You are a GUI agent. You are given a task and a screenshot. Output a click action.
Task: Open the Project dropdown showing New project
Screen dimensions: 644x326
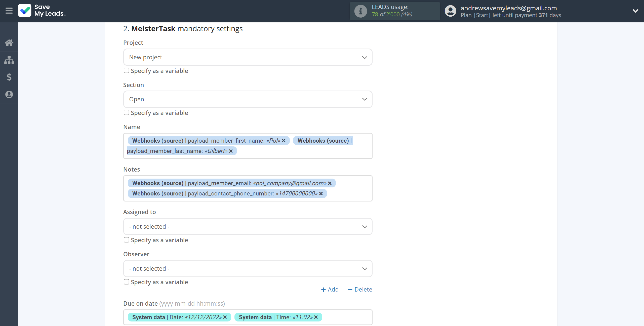[x=248, y=57]
